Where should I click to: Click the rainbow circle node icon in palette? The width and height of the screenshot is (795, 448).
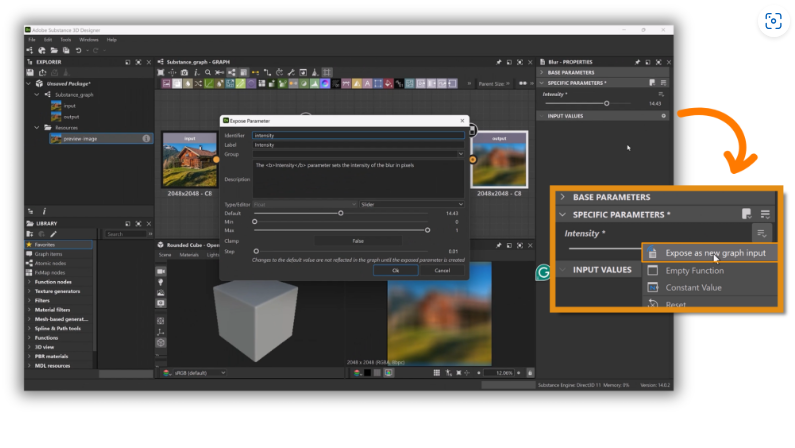[325, 84]
